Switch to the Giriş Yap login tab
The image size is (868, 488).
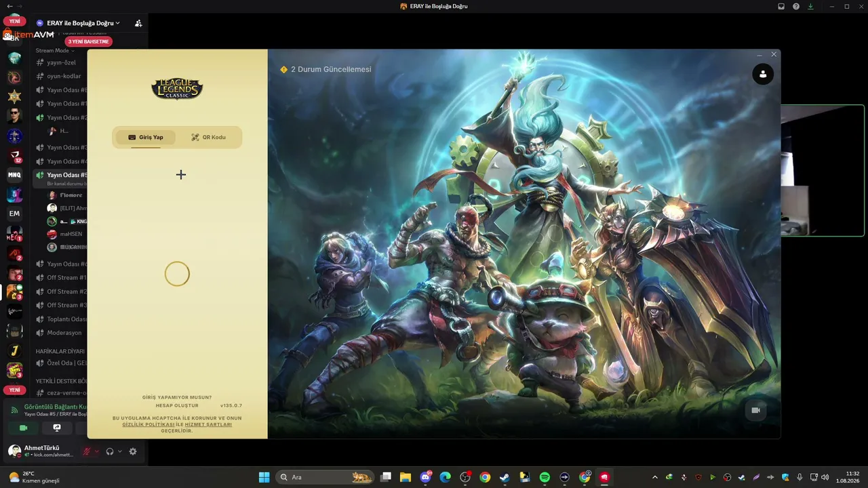click(146, 138)
